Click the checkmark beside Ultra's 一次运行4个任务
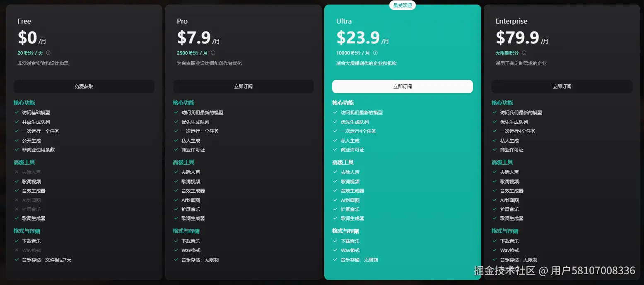The image size is (644, 285). [335, 131]
